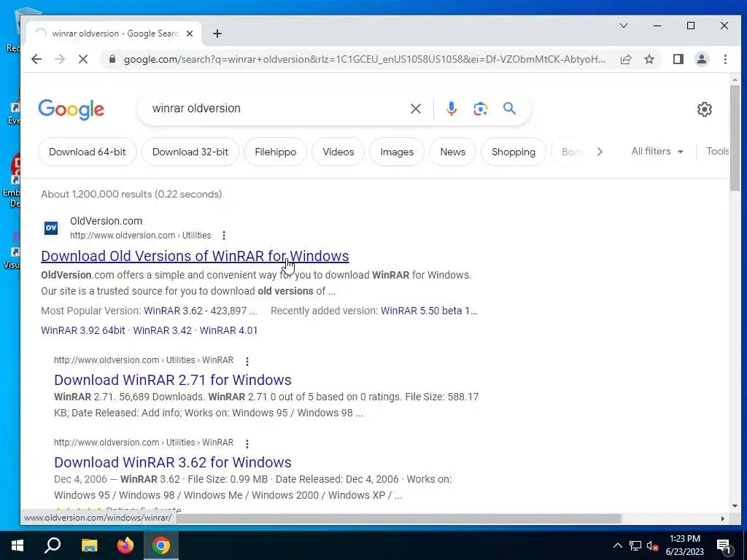The image size is (747, 560).
Task: Open the about-this-result dots for OldVersion.com
Action: point(223,236)
